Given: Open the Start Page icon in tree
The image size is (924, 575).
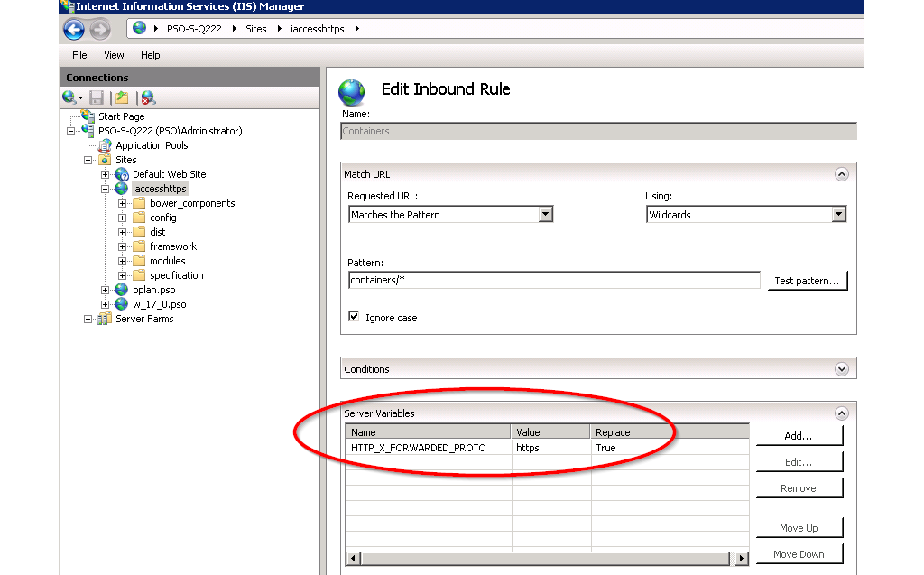Looking at the screenshot, I should pyautogui.click(x=88, y=116).
